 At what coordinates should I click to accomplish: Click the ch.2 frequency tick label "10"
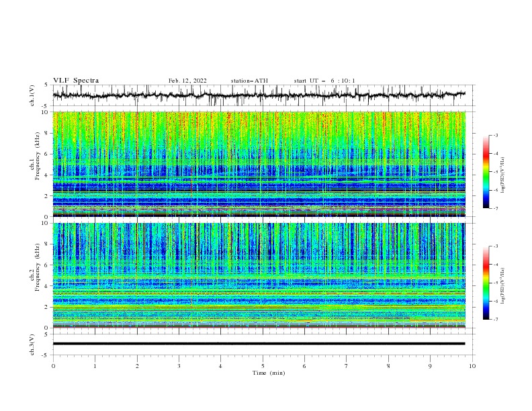(45, 223)
